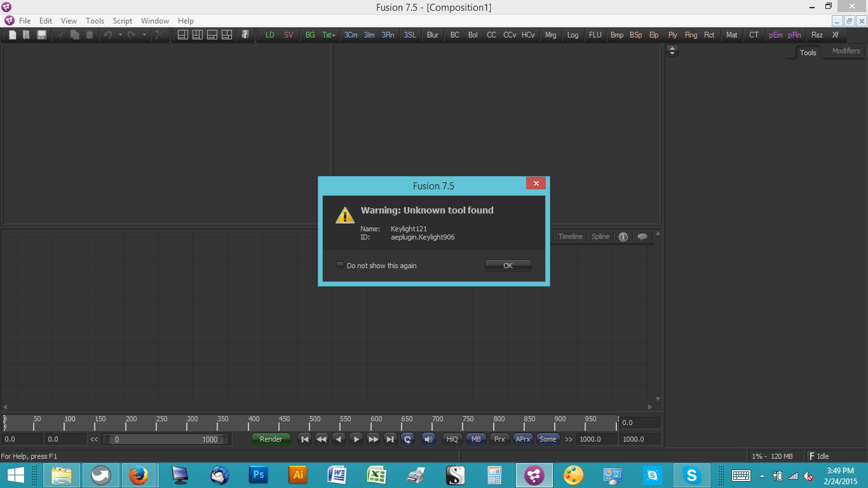Click the bins icon after layout icons

(x=245, y=35)
